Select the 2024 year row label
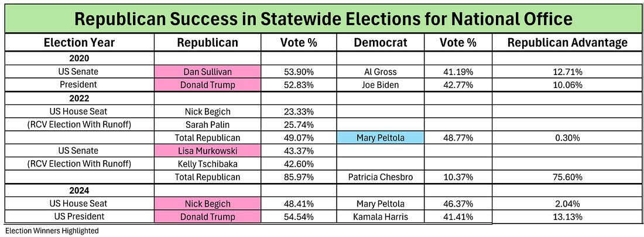Image resolution: width=644 pixels, height=237 pixels. click(80, 191)
